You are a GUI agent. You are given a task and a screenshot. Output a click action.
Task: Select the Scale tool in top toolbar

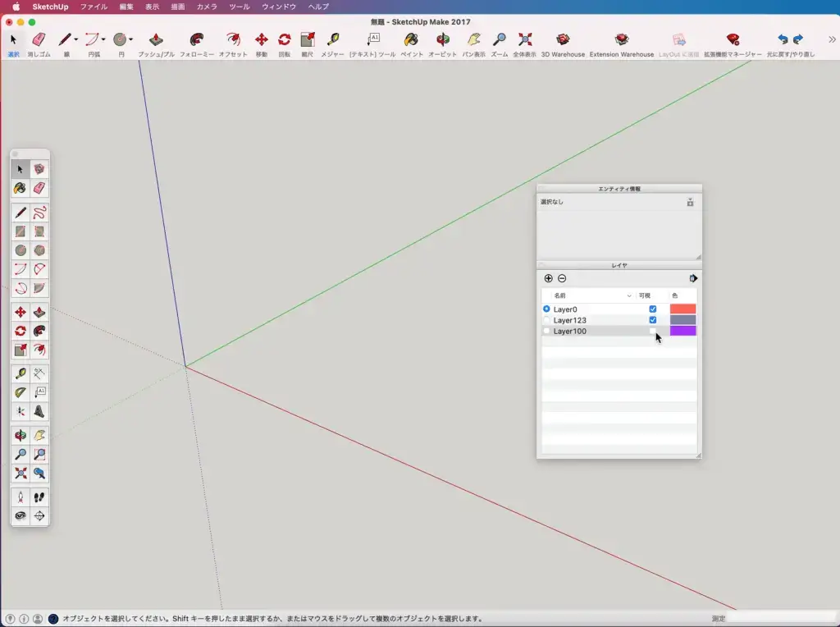pos(308,39)
